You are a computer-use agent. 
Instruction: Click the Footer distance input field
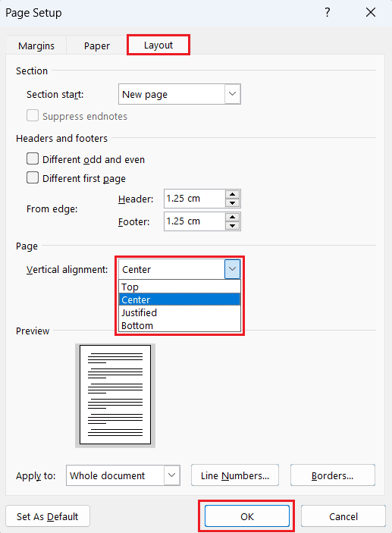pos(194,221)
